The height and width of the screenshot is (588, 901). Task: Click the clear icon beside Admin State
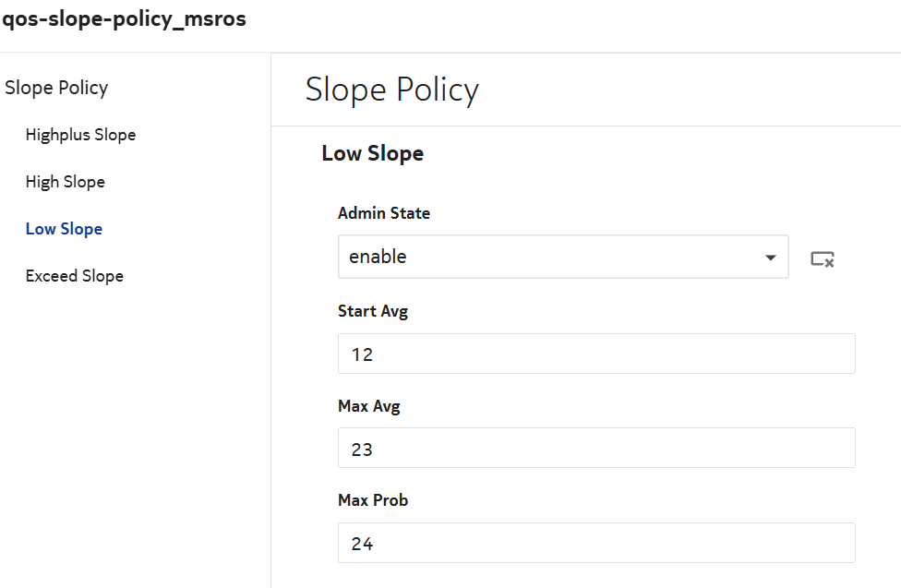click(x=823, y=258)
